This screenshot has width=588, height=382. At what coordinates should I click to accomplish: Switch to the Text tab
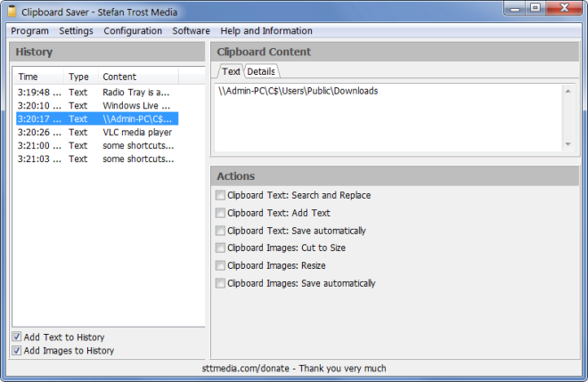click(230, 71)
